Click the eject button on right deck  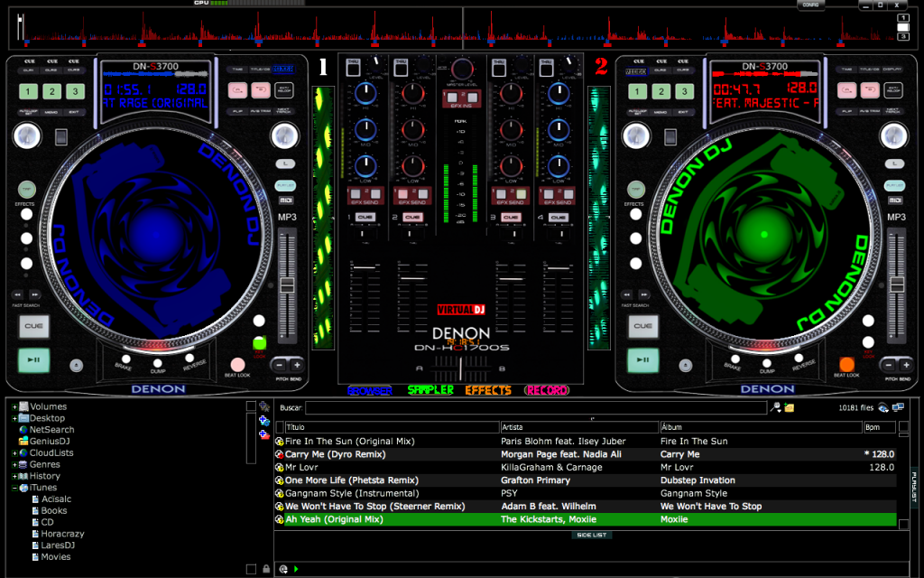click(686, 366)
